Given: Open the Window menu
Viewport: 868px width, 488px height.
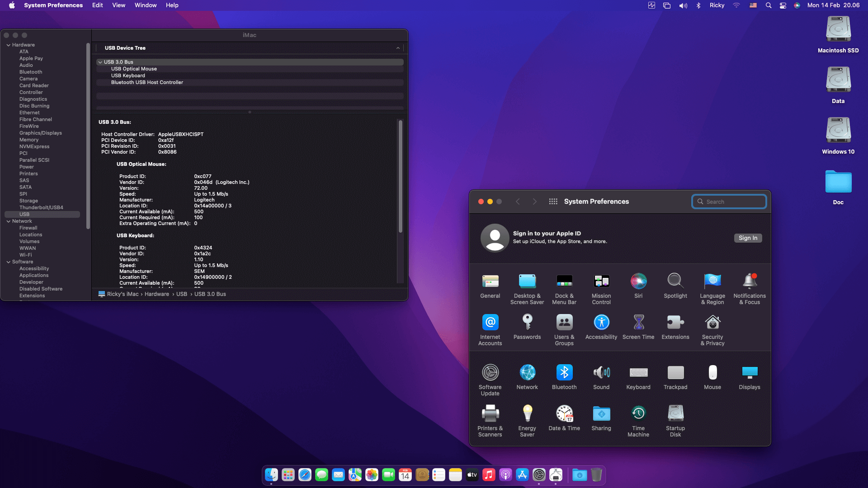Looking at the screenshot, I should click(x=146, y=5).
